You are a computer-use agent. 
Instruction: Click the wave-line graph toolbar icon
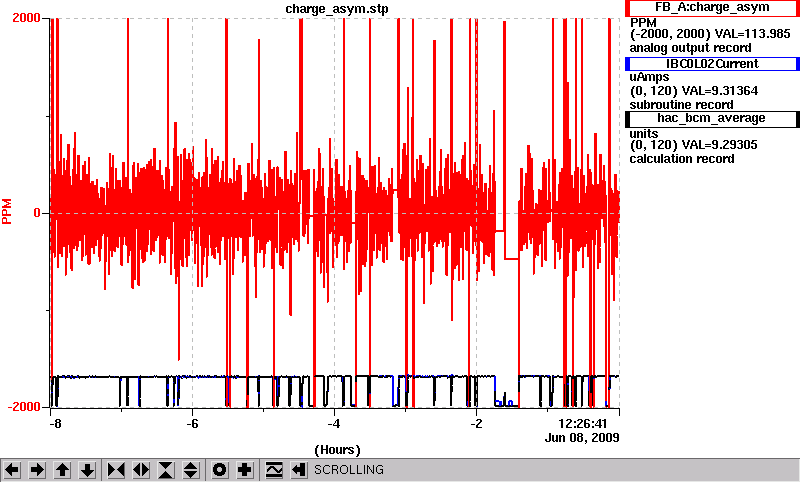click(274, 470)
